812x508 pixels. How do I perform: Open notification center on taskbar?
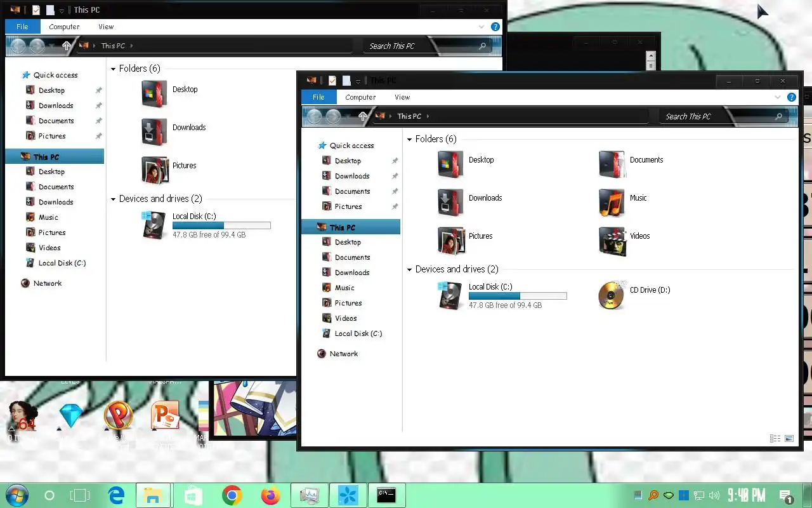click(786, 496)
